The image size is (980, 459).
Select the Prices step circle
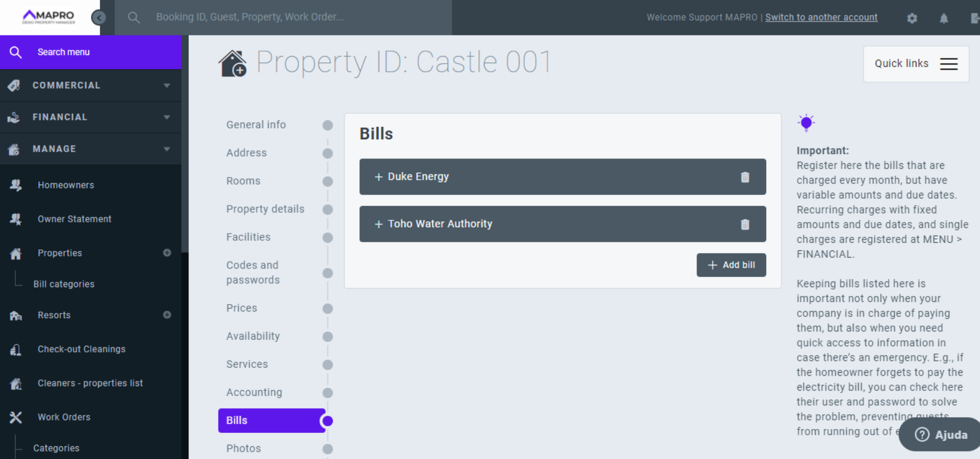[x=328, y=309]
